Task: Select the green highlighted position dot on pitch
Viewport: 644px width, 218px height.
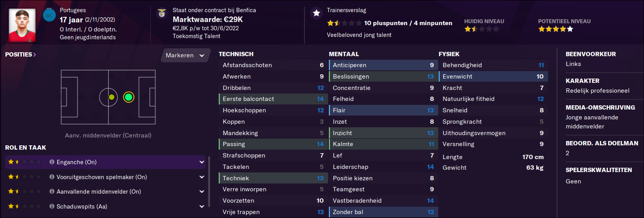Action: point(129,97)
